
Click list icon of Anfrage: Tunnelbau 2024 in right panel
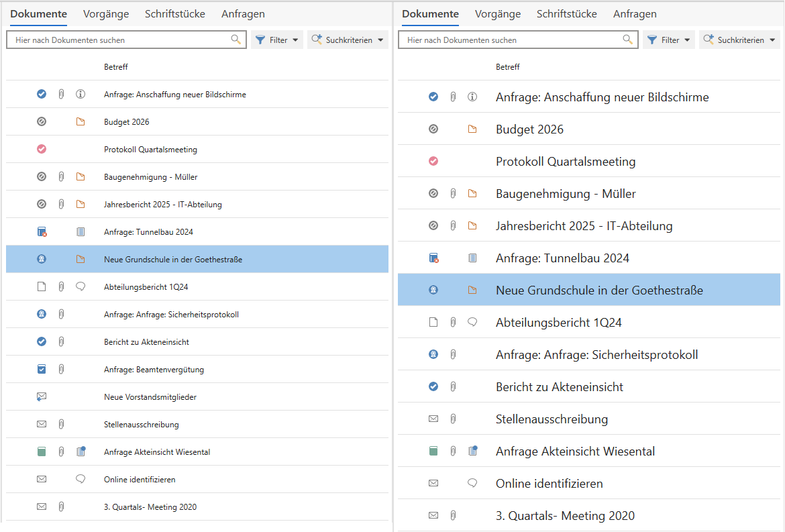[x=472, y=258]
